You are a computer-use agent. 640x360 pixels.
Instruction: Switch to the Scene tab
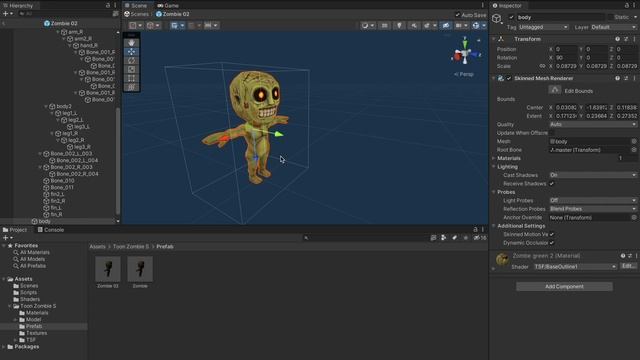click(x=136, y=6)
